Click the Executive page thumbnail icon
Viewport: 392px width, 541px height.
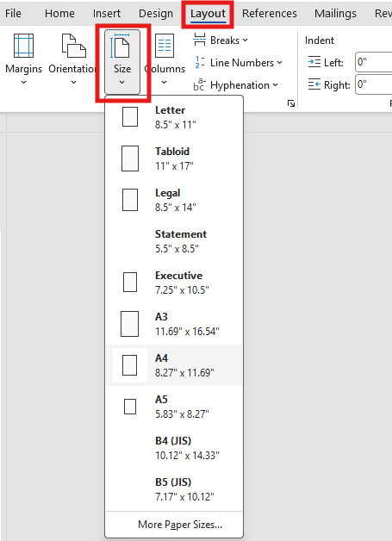[130, 283]
